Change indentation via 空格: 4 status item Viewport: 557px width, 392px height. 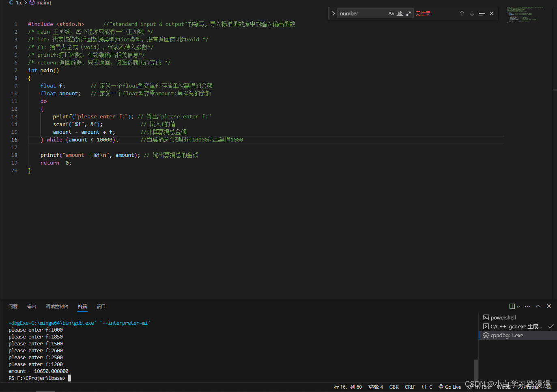click(x=375, y=387)
